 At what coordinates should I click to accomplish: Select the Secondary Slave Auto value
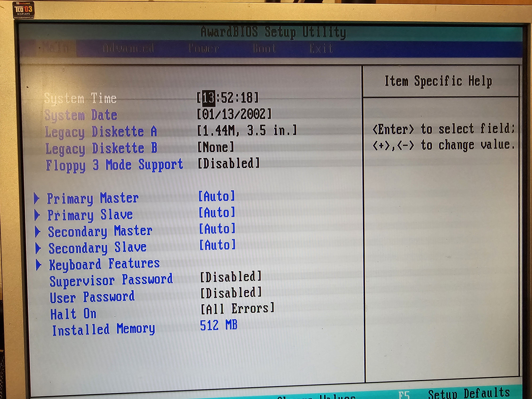coord(218,245)
